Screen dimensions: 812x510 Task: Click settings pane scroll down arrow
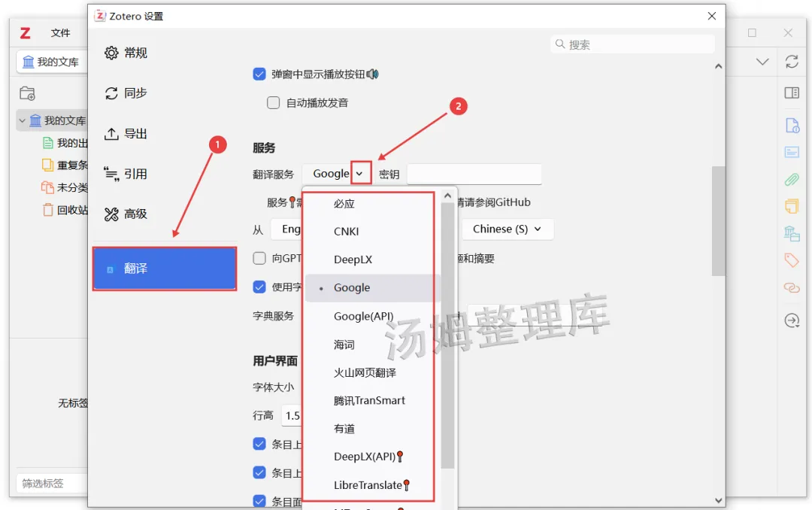pos(718,500)
